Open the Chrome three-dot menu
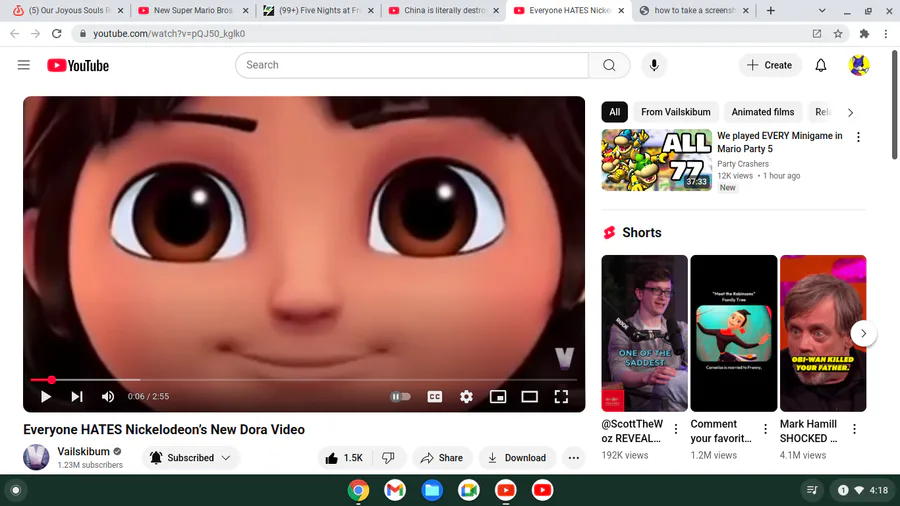This screenshot has height=506, width=900. 886,34
